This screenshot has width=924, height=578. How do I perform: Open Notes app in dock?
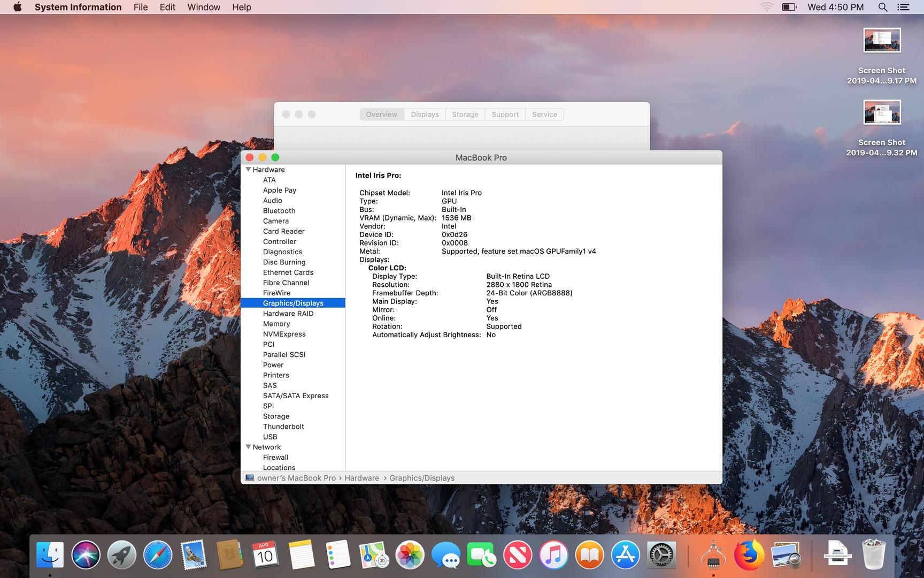coord(302,554)
